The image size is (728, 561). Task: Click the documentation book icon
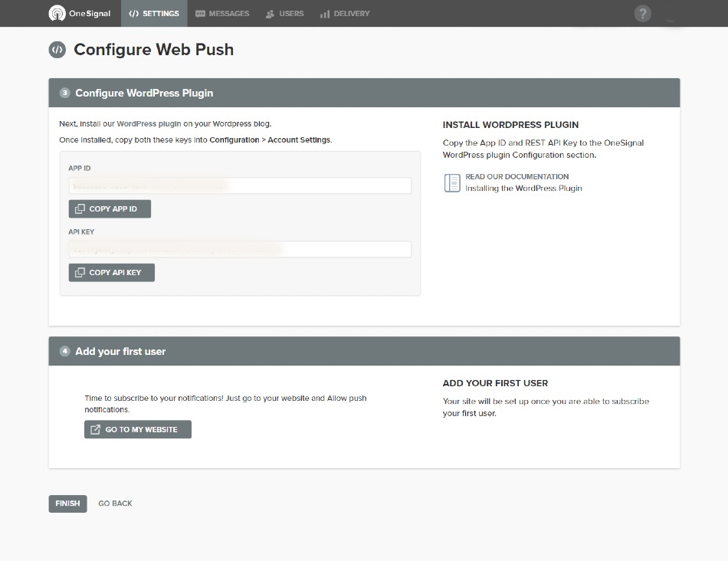point(452,183)
